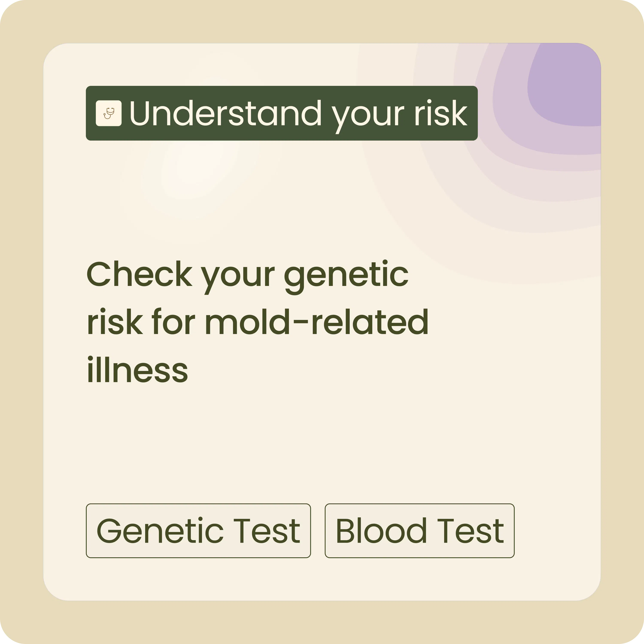The image size is (644, 644).
Task: Click the word "Check" in the heading
Action: 139,275
